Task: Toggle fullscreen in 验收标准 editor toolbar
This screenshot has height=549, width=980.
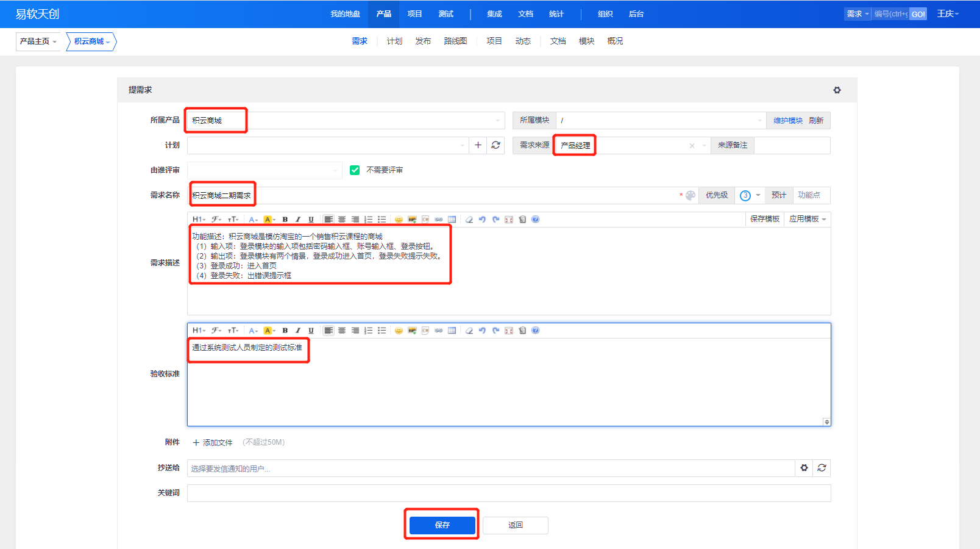Action: pyautogui.click(x=509, y=331)
